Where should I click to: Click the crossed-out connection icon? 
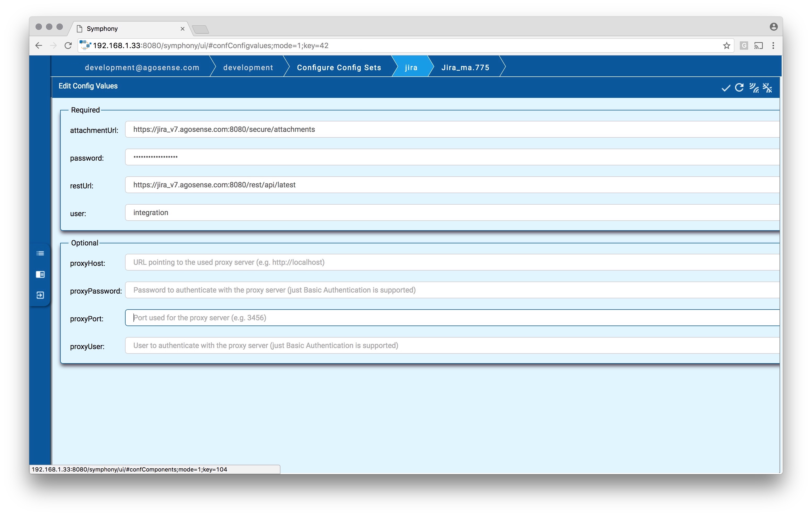[768, 88]
